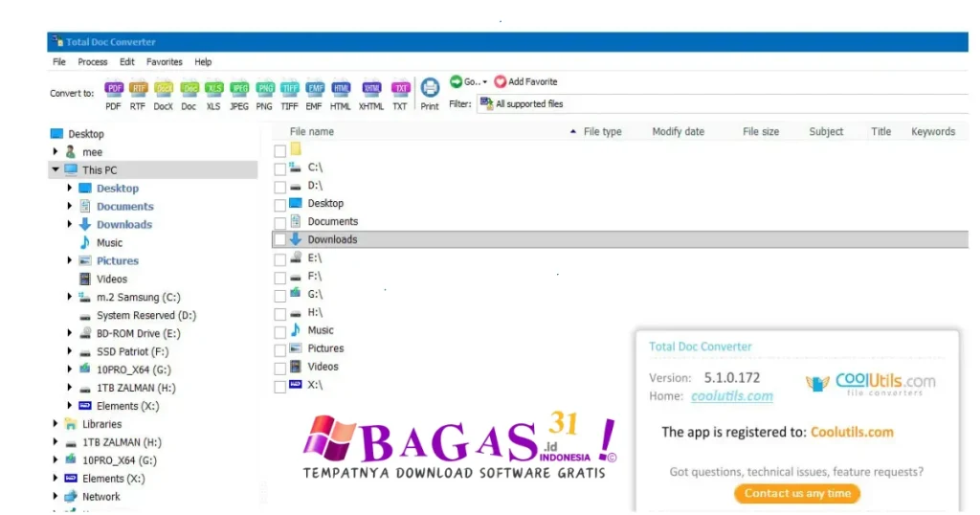Click the green Go arrow icon

click(x=456, y=81)
